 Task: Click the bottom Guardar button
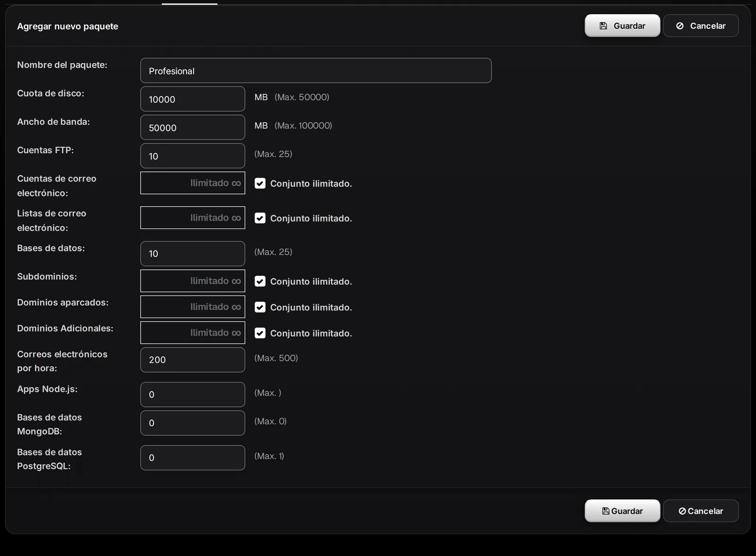622,511
